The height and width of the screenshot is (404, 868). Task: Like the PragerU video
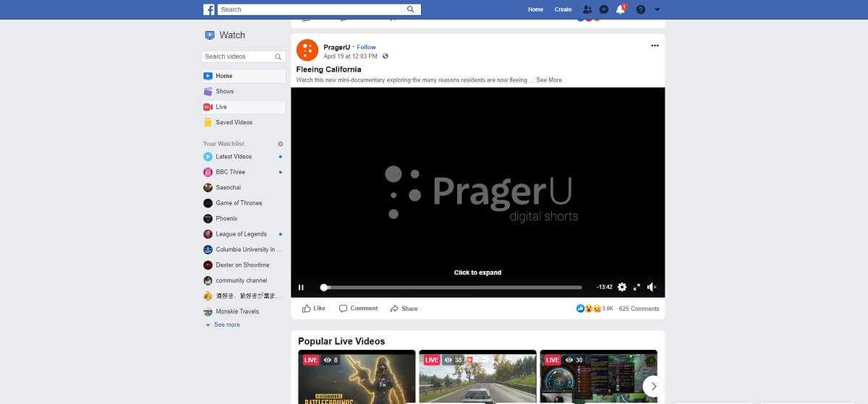[x=314, y=309]
